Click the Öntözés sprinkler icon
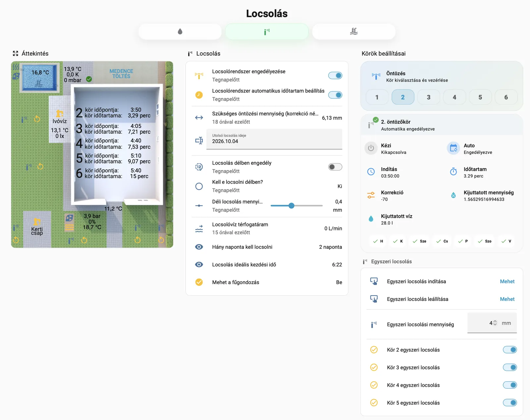This screenshot has height=420, width=530. pos(376,76)
